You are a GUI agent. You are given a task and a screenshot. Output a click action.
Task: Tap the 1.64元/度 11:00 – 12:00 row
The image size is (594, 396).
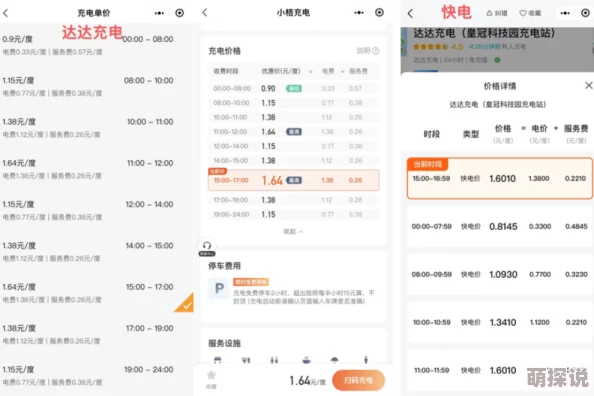[x=97, y=169]
